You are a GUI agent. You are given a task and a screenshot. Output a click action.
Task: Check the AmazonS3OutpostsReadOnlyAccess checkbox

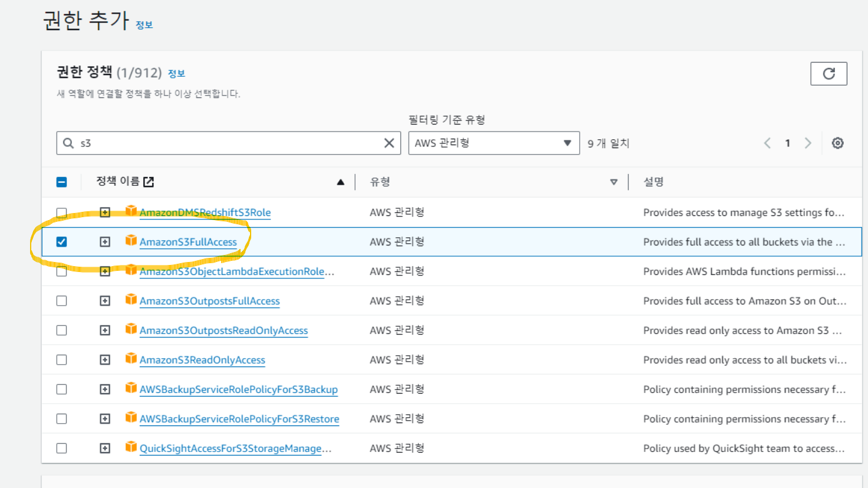click(x=61, y=330)
